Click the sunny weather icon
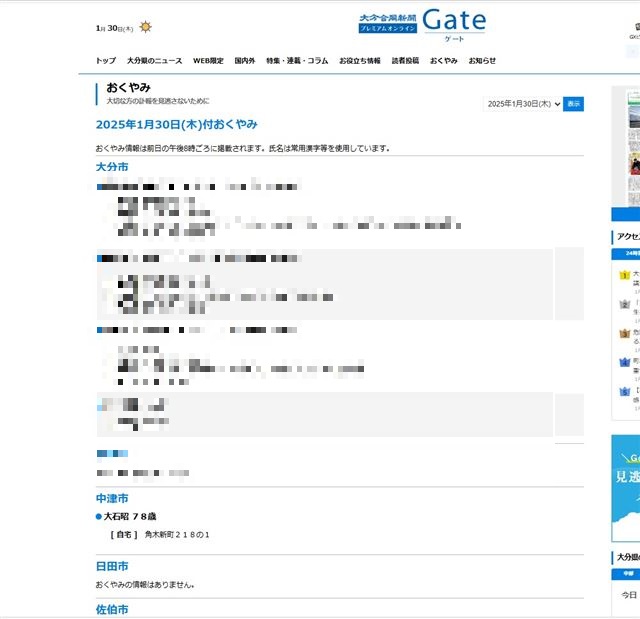This screenshot has height=619, width=640. click(x=145, y=27)
